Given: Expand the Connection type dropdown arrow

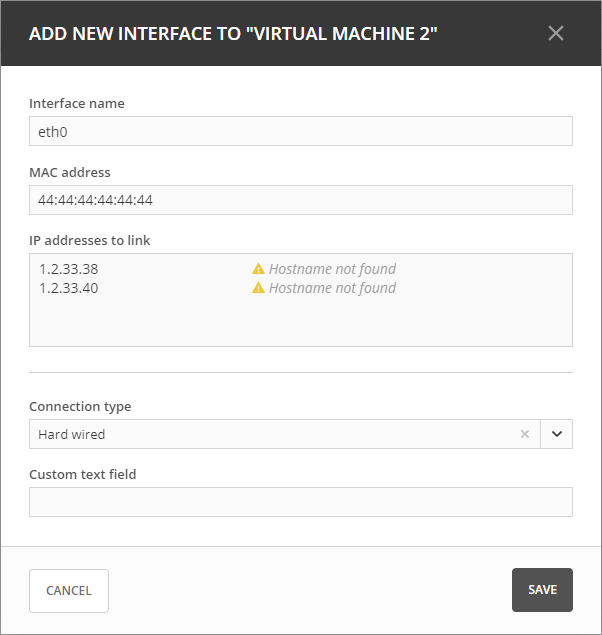Looking at the screenshot, I should click(x=557, y=434).
